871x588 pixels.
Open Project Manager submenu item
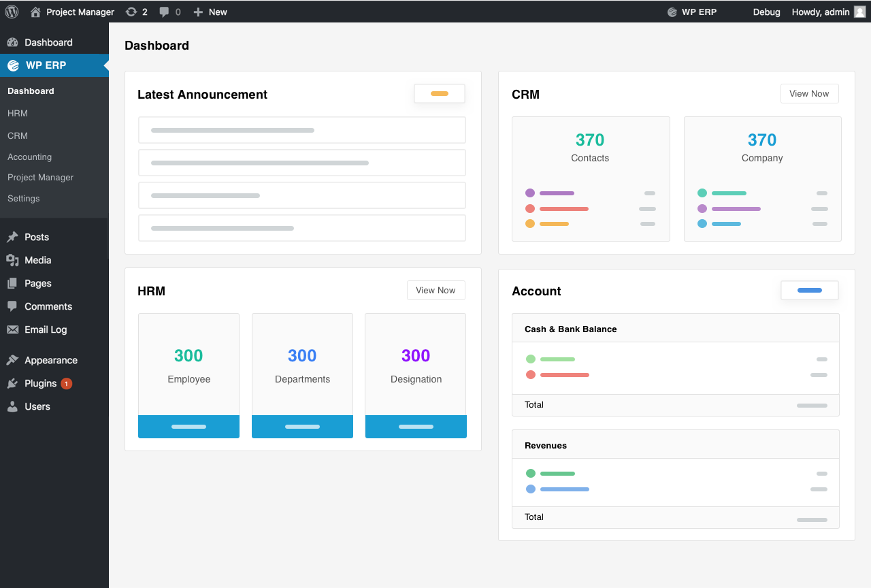coord(40,177)
